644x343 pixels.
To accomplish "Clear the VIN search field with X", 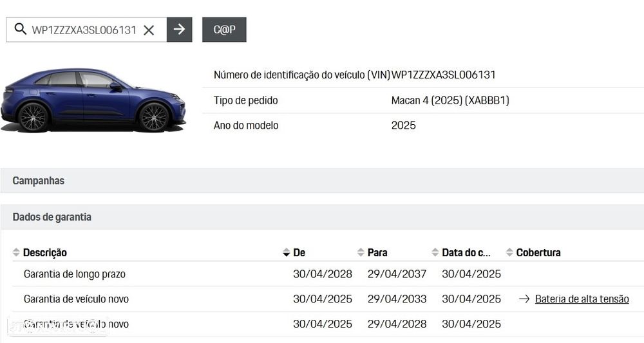I will point(149,30).
